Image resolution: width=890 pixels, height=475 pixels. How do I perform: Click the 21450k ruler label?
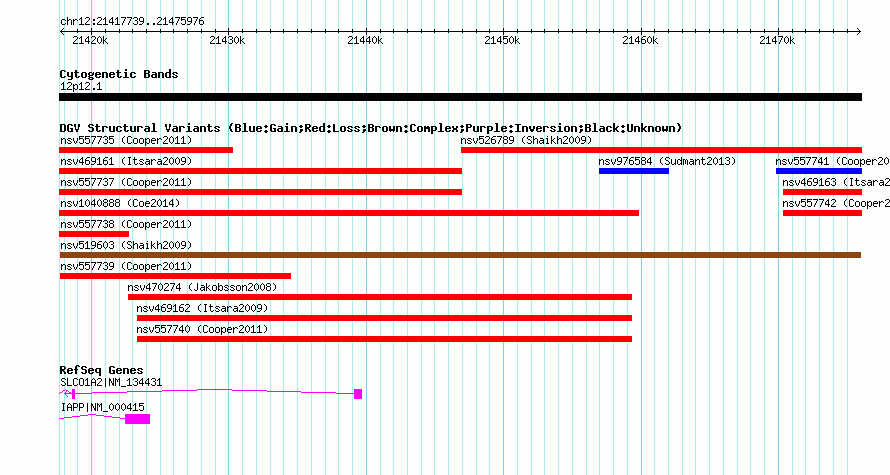tap(502, 40)
